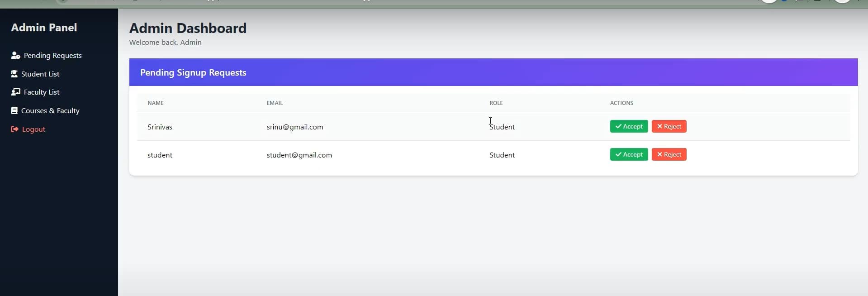Image resolution: width=868 pixels, height=296 pixels.
Task: Click the Courses & Faculty book icon
Action: pos(14,110)
